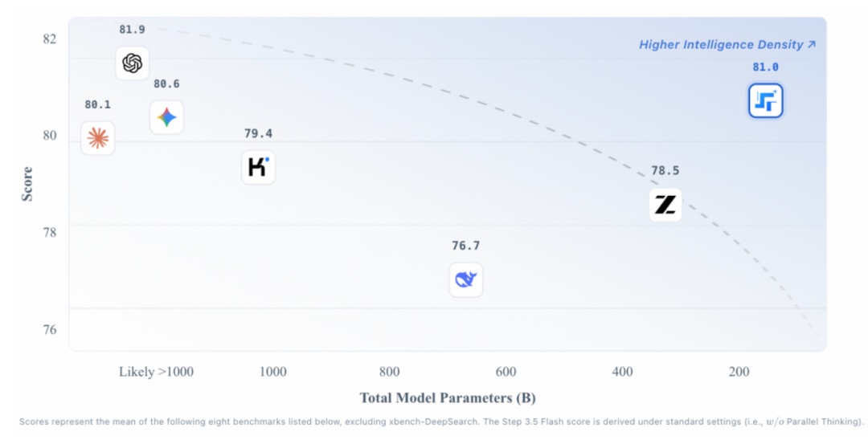The image size is (868, 440).
Task: Click the 80.1 score label
Action: (x=97, y=104)
